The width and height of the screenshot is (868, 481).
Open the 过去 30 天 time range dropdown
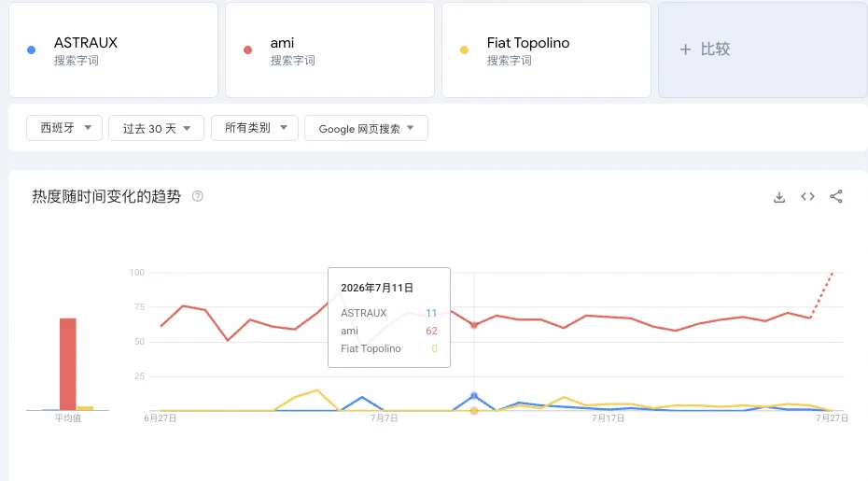156,128
